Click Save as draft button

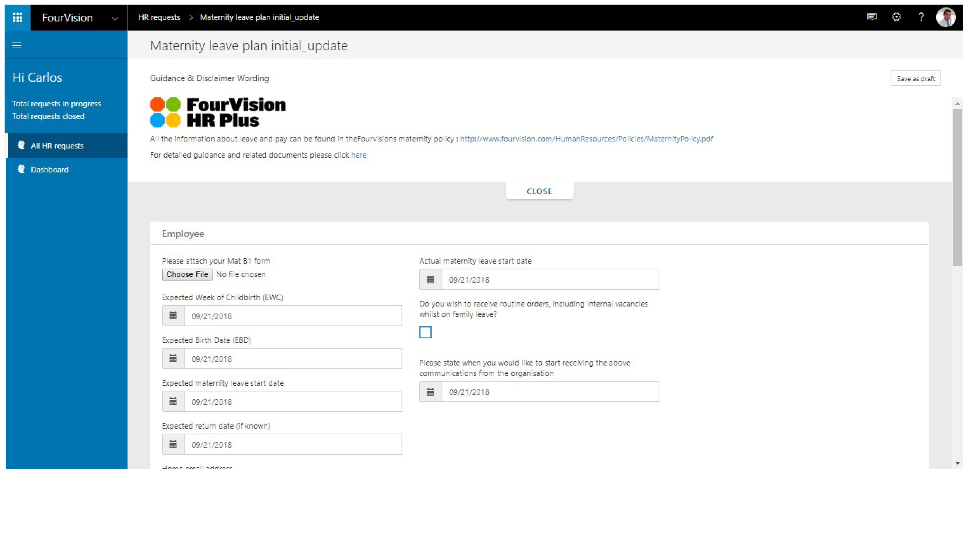point(915,78)
